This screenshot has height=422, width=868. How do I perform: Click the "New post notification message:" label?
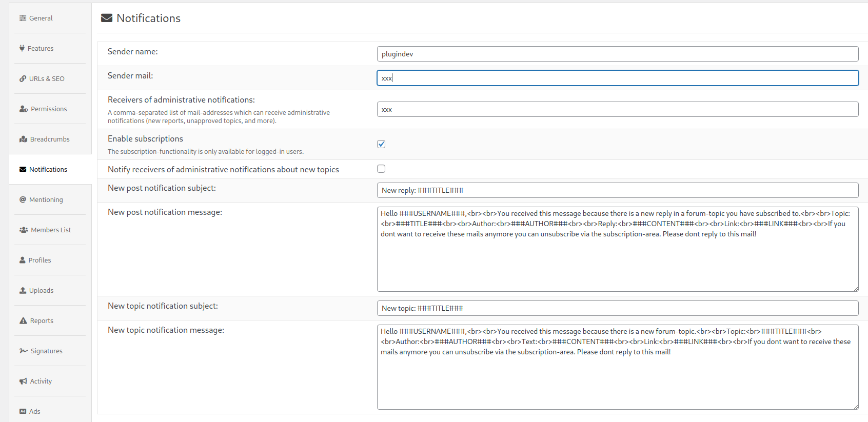pos(165,212)
